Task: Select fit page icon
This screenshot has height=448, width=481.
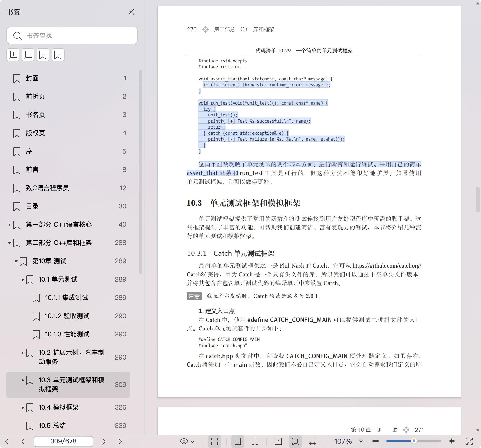Action: pos(295,441)
